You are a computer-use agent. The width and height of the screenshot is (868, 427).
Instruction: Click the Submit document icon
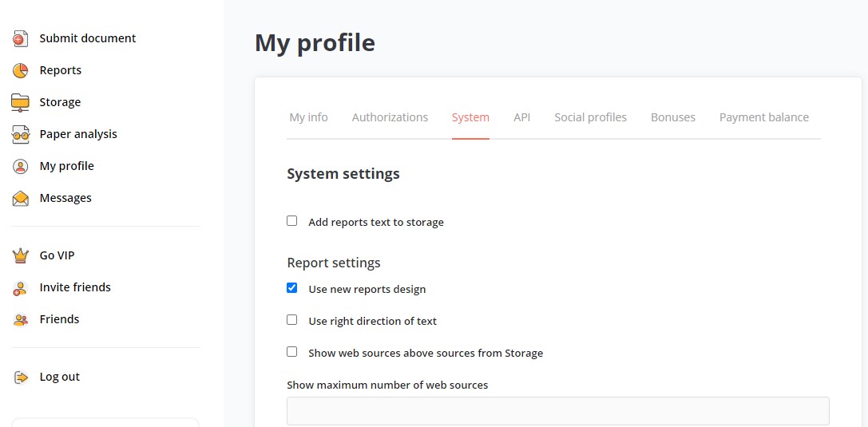pos(21,39)
